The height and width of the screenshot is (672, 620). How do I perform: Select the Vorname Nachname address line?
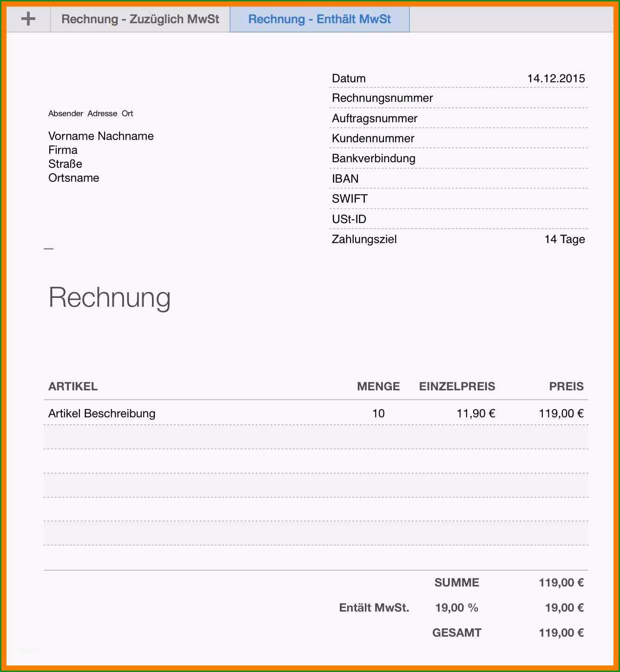(101, 136)
